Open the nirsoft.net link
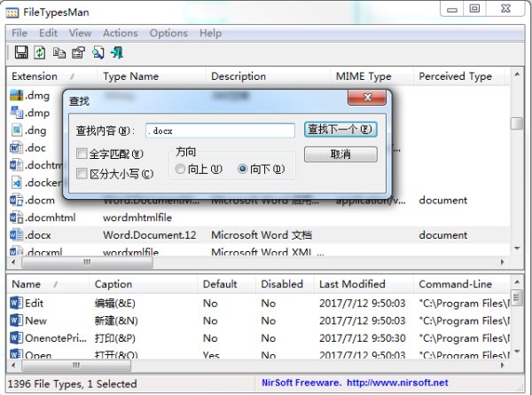Screen dimensions: 532x395 (x=397, y=383)
